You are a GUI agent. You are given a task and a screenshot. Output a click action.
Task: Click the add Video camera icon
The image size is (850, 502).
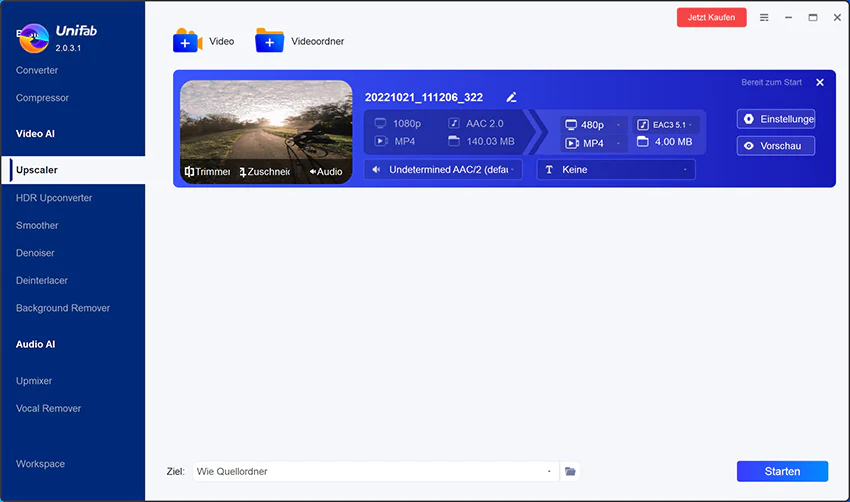pos(187,41)
